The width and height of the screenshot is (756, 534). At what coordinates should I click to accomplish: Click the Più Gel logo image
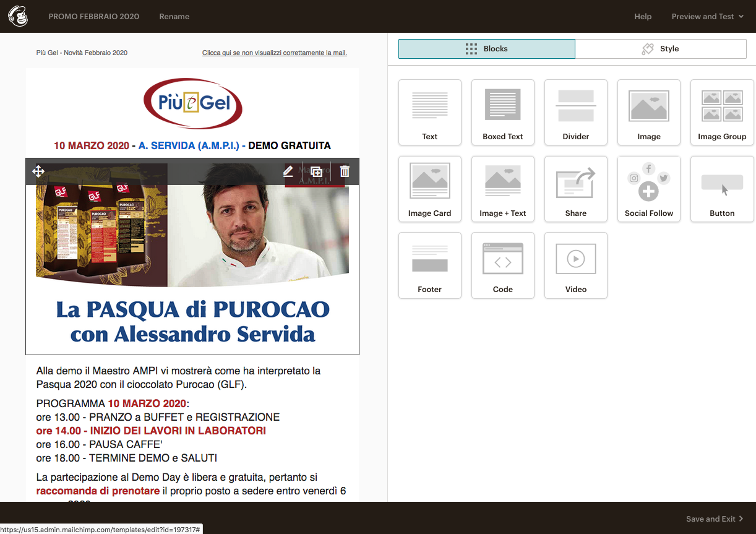pyautogui.click(x=192, y=103)
